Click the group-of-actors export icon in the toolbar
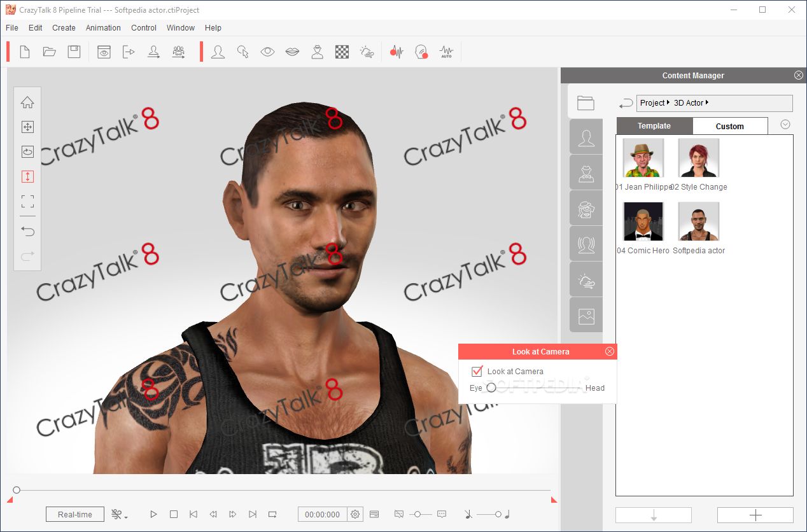 pos(179,52)
